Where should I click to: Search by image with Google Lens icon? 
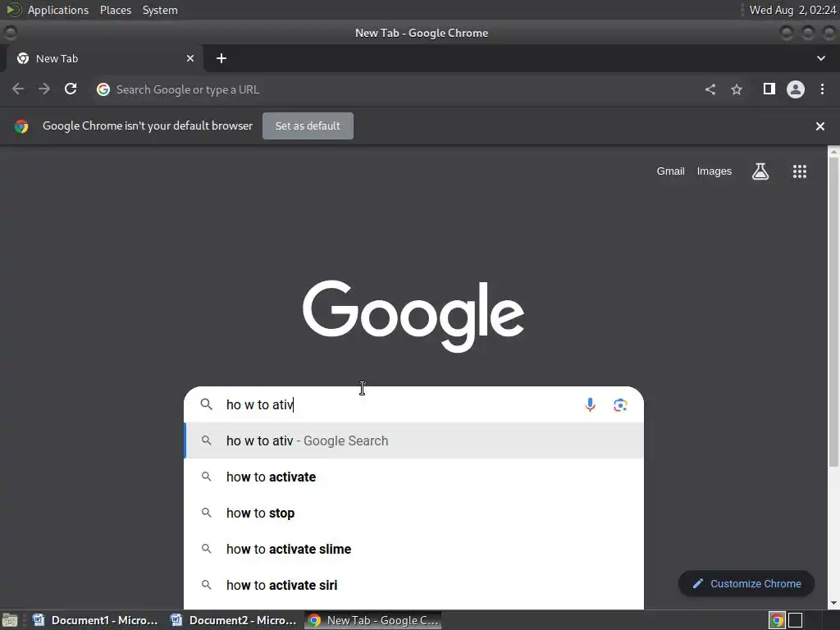click(620, 405)
